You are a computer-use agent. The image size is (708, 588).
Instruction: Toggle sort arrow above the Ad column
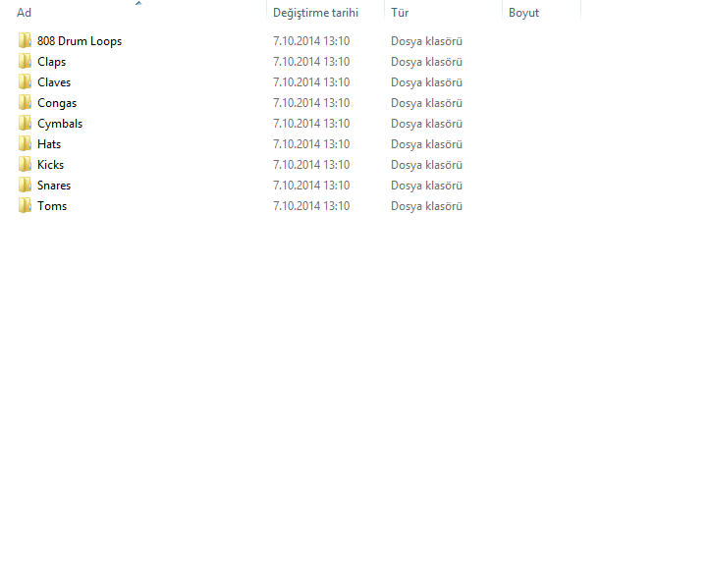coord(137,4)
